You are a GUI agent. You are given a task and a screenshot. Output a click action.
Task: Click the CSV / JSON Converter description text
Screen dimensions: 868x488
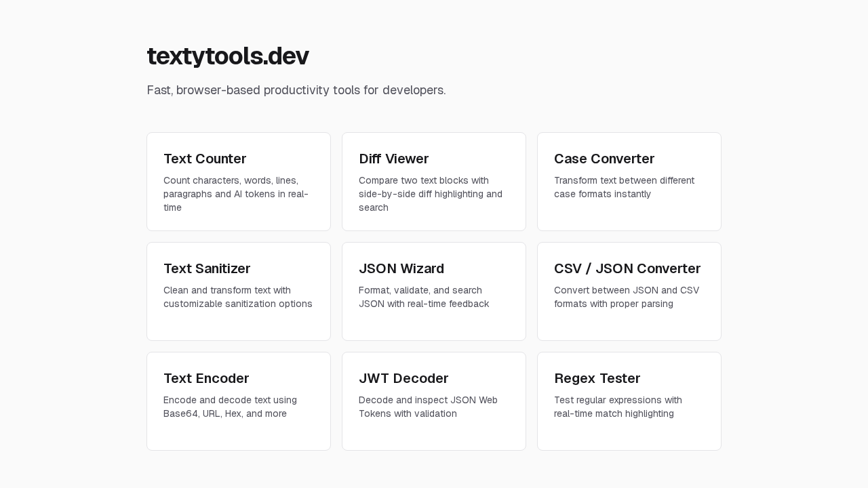coord(626,297)
